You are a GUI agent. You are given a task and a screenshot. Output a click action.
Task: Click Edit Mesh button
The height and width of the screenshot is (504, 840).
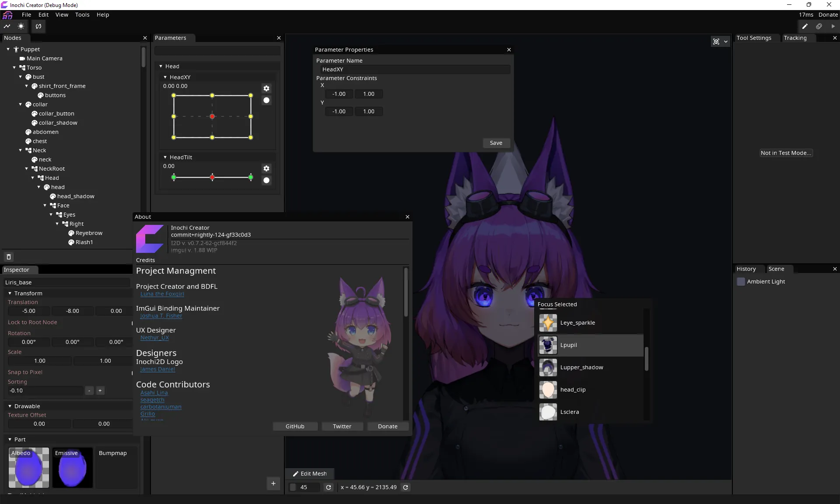pyautogui.click(x=310, y=474)
